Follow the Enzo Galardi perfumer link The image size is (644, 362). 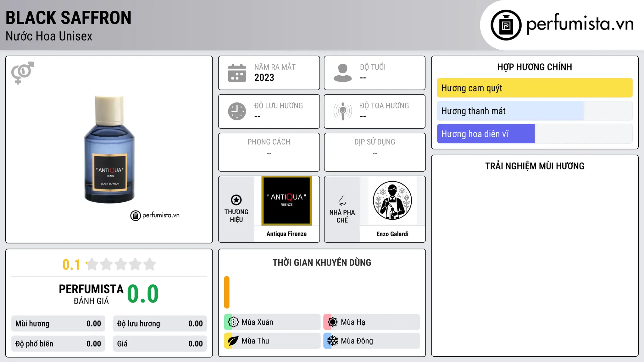pos(392,234)
